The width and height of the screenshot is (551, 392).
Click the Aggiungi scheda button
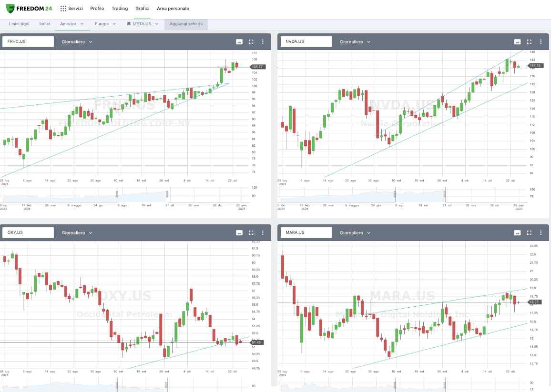point(186,24)
